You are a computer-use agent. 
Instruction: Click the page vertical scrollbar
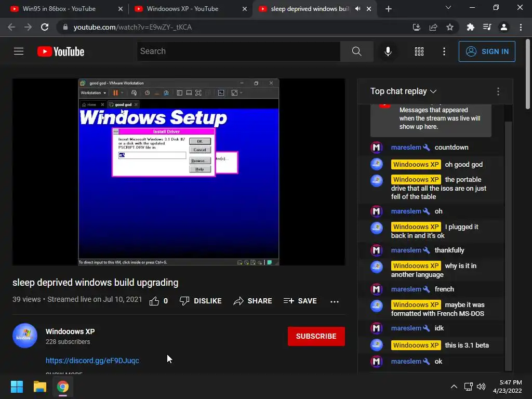[528, 74]
